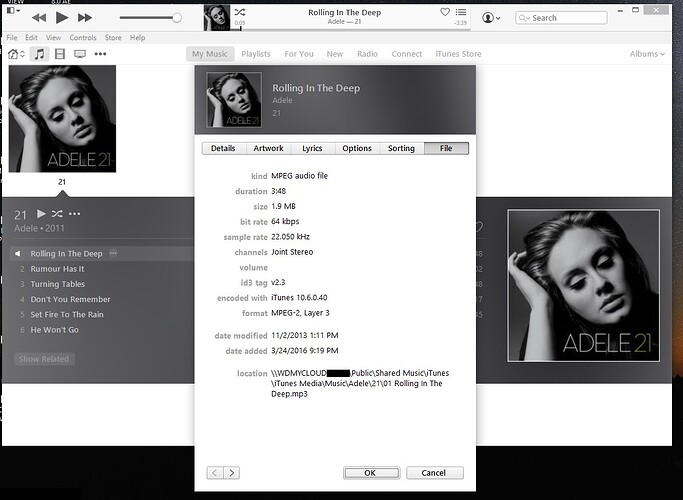Viewport: 683px width, 500px height.
Task: Click the iTunes 10.6.0.40 encoder value
Action: pos(299,298)
